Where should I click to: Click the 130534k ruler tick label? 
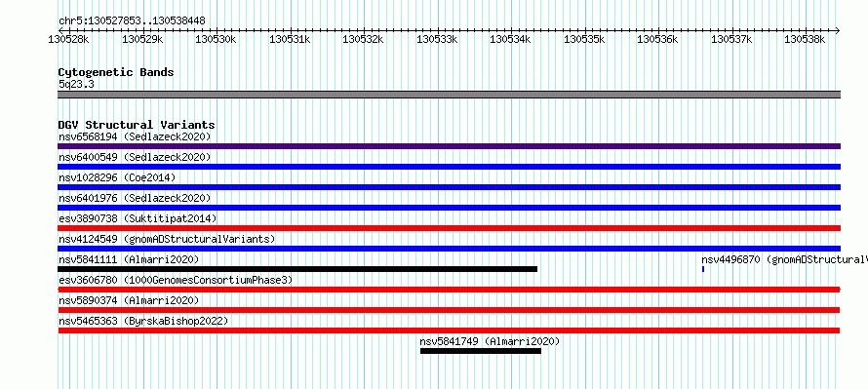(510, 39)
